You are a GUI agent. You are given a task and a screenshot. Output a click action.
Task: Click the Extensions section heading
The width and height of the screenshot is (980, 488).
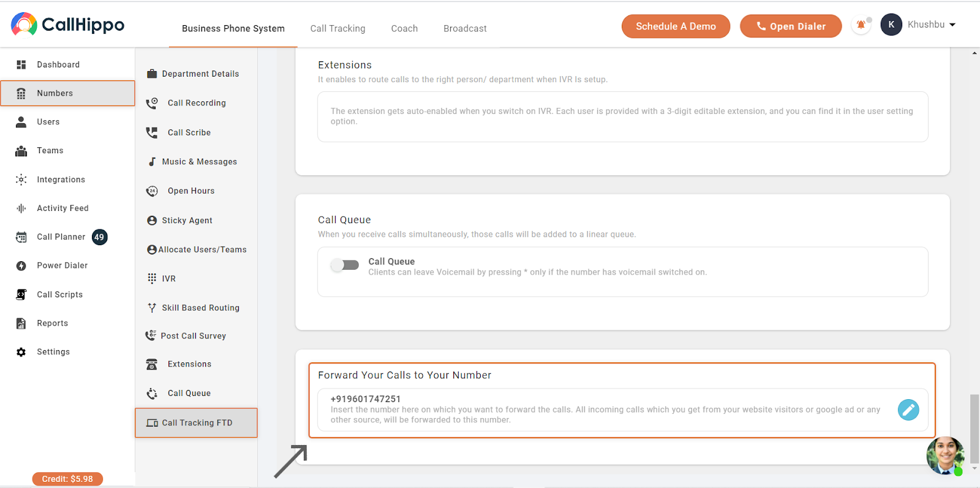pyautogui.click(x=345, y=65)
